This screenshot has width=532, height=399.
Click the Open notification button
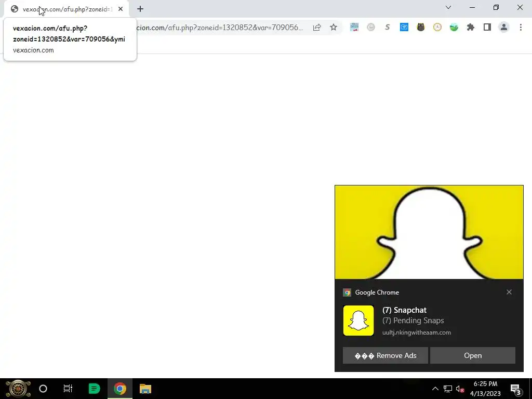(x=473, y=355)
